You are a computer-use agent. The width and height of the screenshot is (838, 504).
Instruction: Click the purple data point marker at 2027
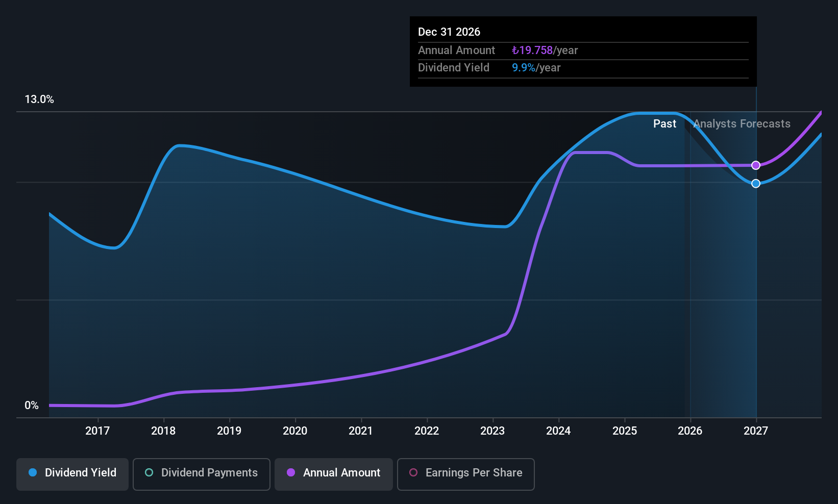click(756, 165)
